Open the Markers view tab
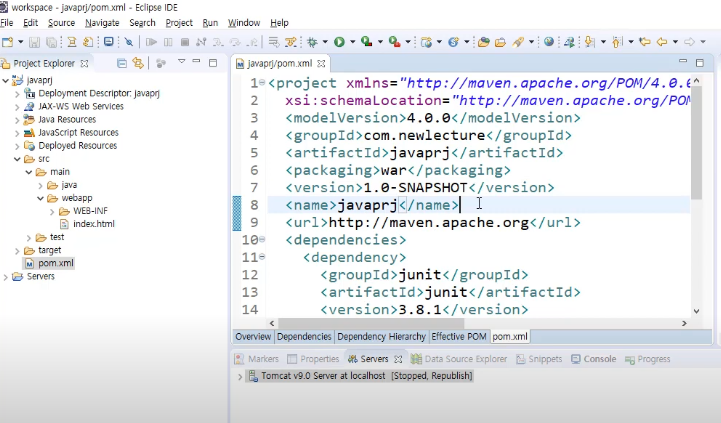 [x=257, y=359]
